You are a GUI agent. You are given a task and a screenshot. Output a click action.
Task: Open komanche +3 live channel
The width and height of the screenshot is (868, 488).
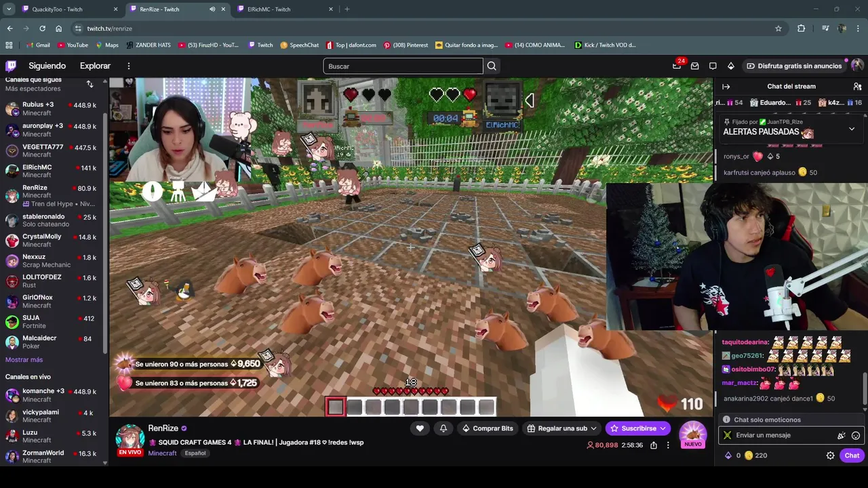coord(54,395)
